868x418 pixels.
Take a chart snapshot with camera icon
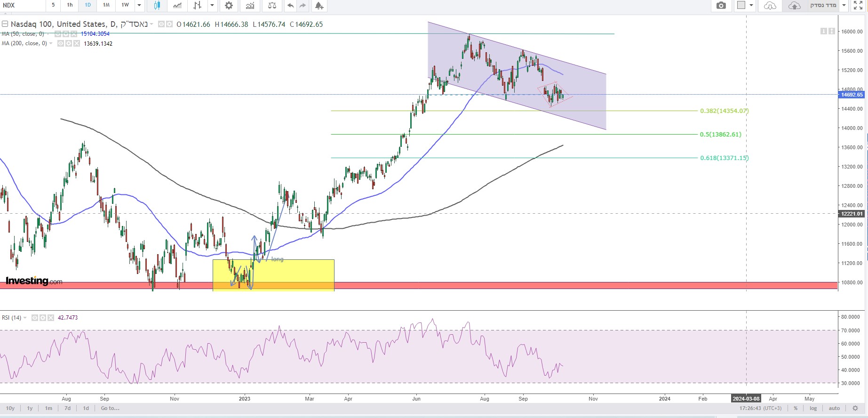[721, 5]
